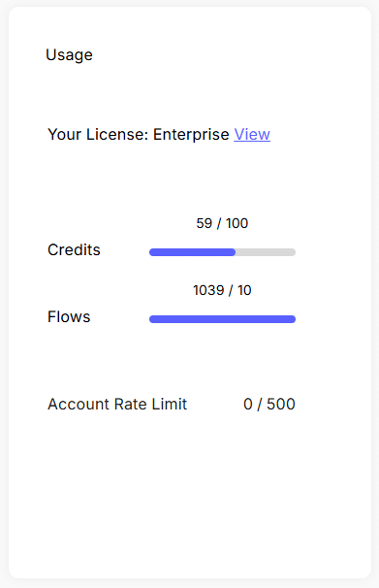Click the filled blue part of Credits bar
The height and width of the screenshot is (588, 379).
(192, 252)
